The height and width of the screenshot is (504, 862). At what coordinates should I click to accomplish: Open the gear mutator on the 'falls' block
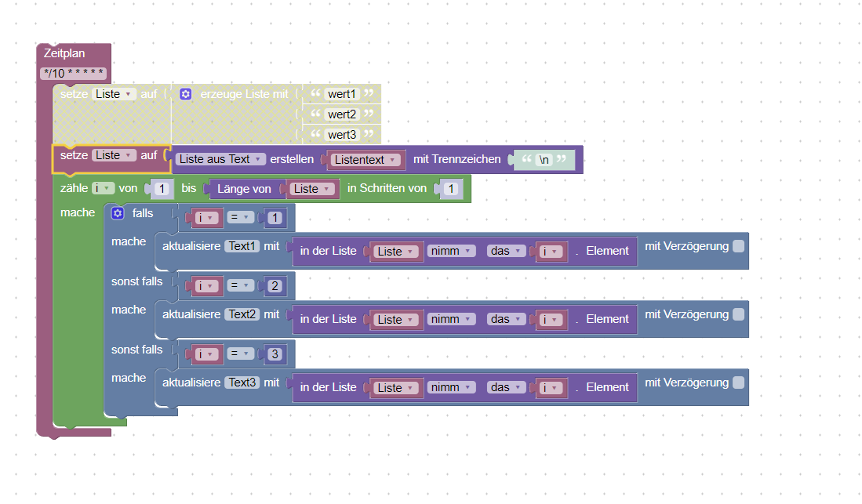coord(118,212)
